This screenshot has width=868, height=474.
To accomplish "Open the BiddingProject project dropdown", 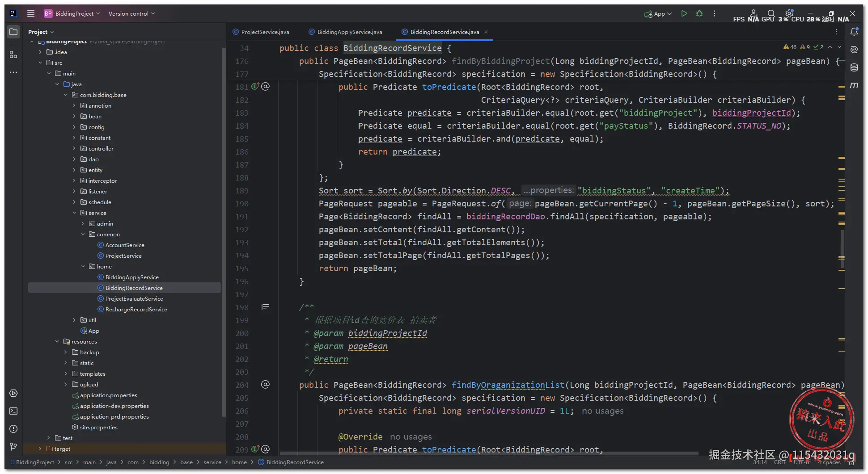I will coord(72,13).
